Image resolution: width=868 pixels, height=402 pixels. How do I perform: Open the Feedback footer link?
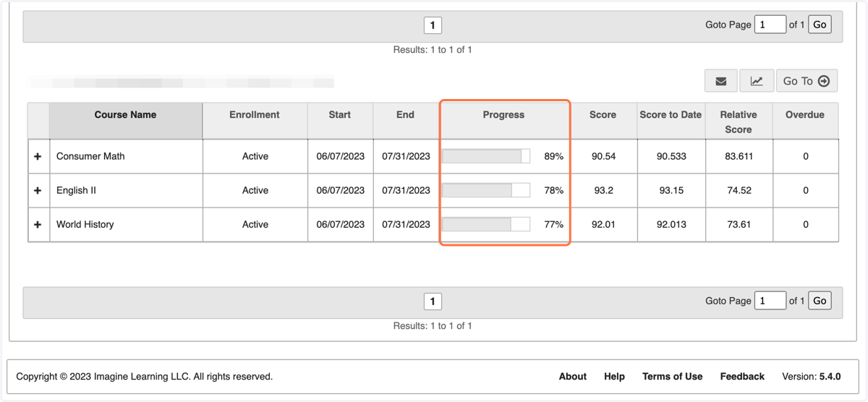742,376
